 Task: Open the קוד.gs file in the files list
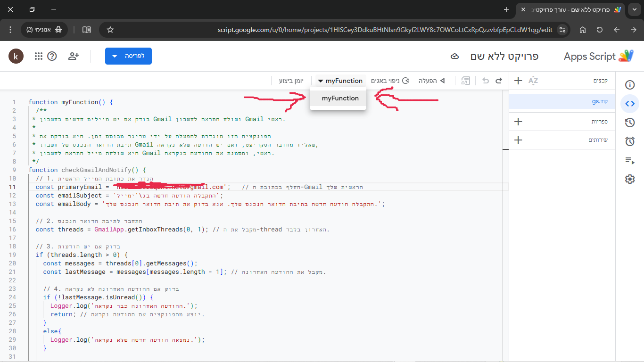[562, 101]
